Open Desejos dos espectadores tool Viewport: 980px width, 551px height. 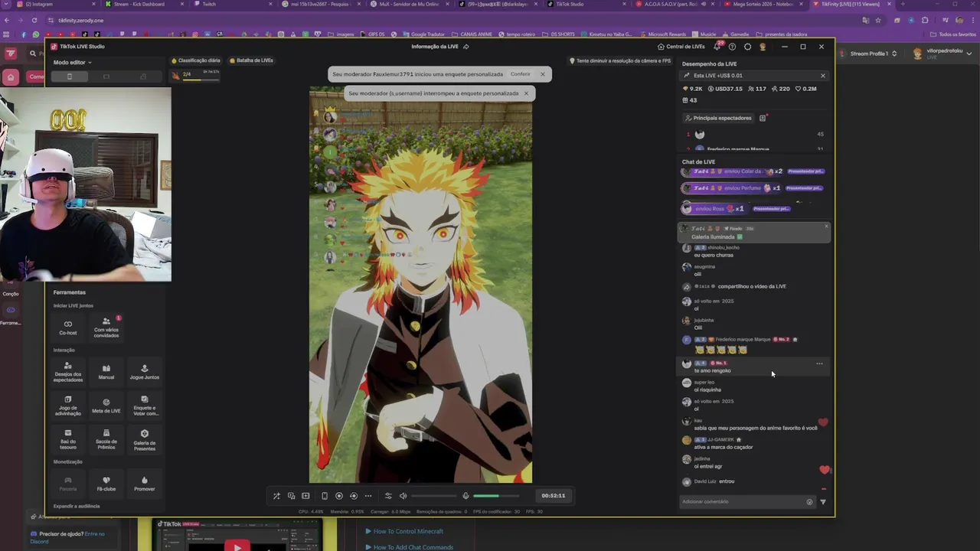click(x=68, y=372)
